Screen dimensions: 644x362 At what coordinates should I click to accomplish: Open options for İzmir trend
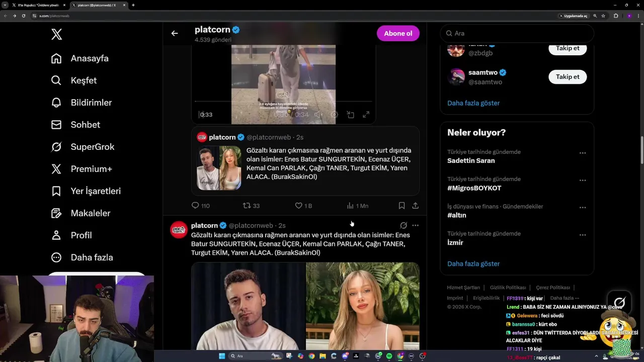tap(583, 234)
